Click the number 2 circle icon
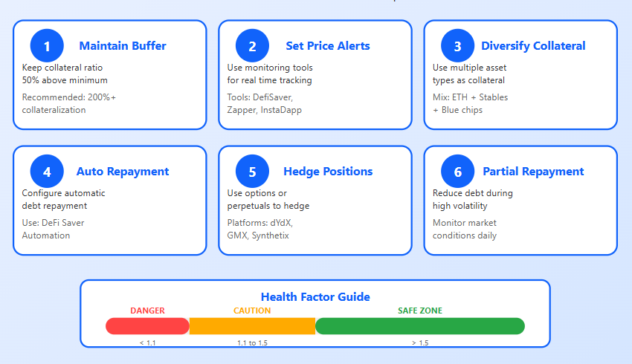Screen dimensions: 632x364 [x=252, y=46]
